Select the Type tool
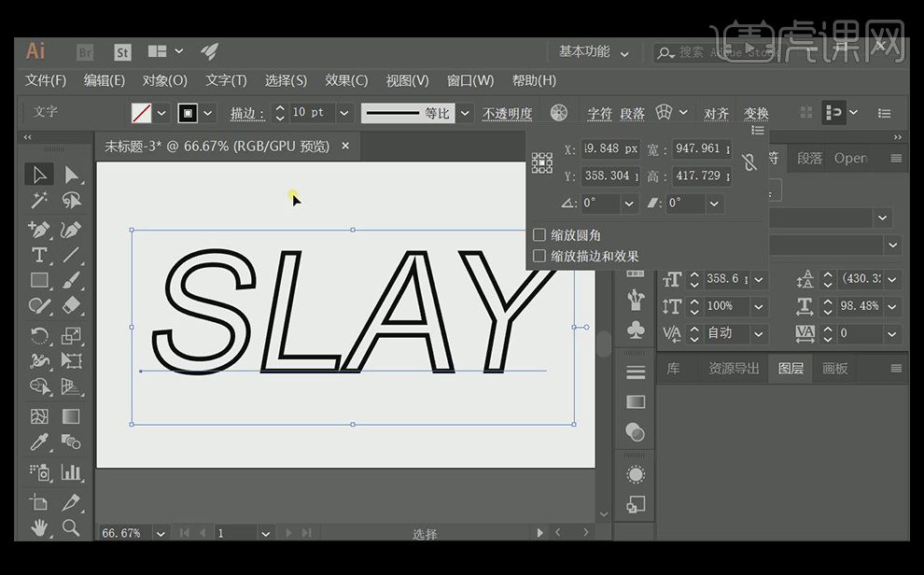The width and height of the screenshot is (924, 575). pyautogui.click(x=39, y=255)
